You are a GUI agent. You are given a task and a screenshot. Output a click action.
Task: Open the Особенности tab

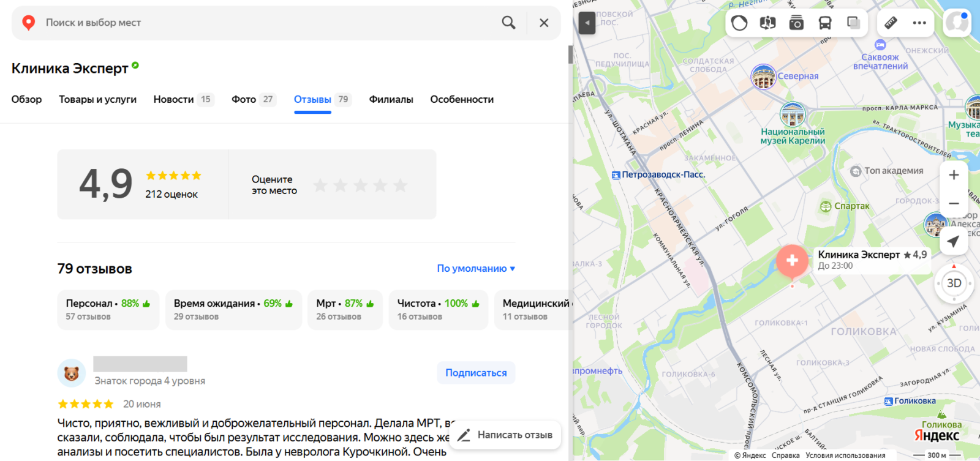click(x=462, y=99)
